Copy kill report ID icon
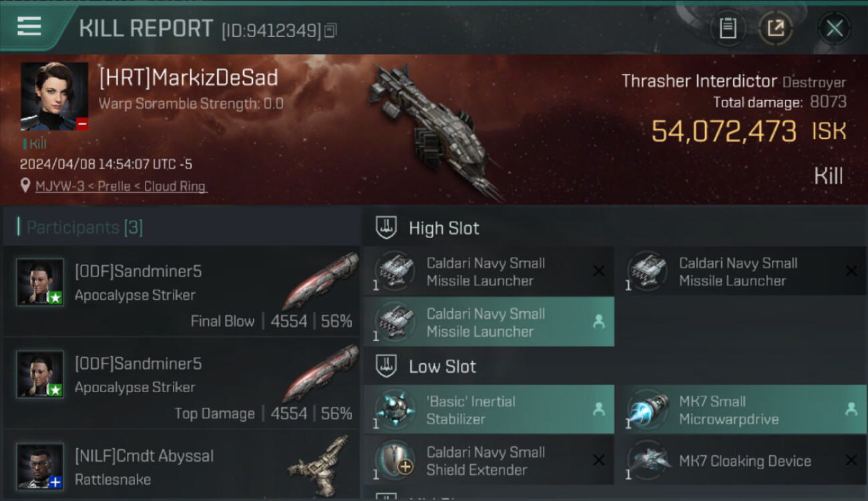This screenshot has height=501, width=868. [x=331, y=30]
